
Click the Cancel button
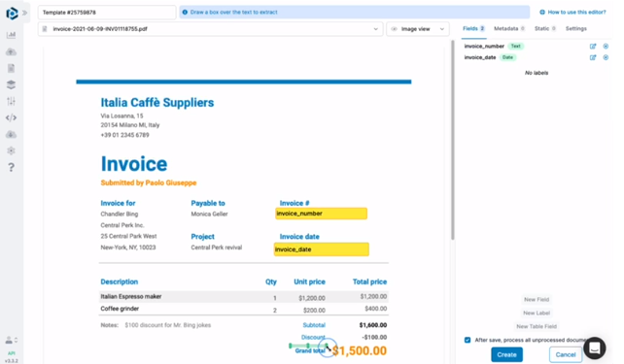[566, 354]
